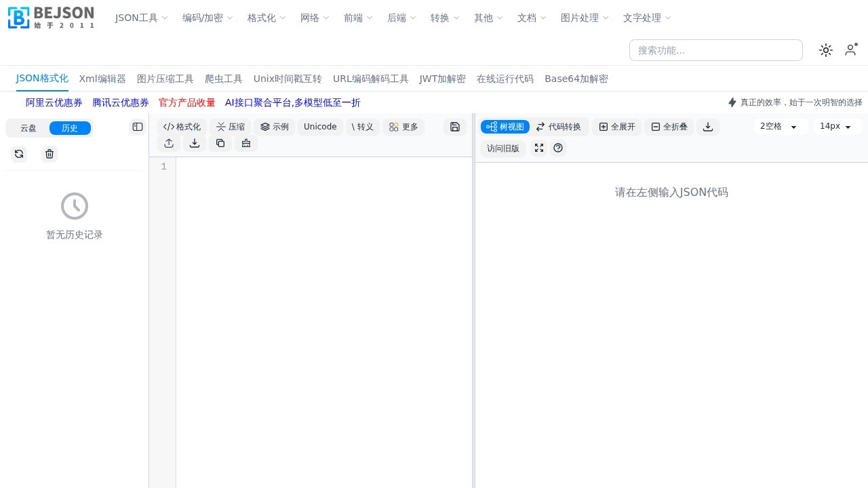Screen dimensions: 868x488
Task: Open fullscreen view of the result panel
Action: click(x=538, y=148)
